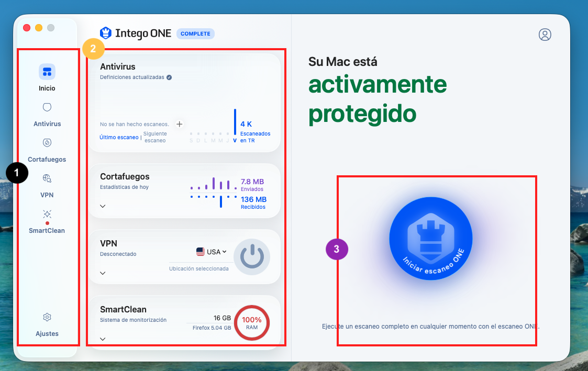
Task: Click the Inicio label in sidebar
Action: [x=47, y=88]
